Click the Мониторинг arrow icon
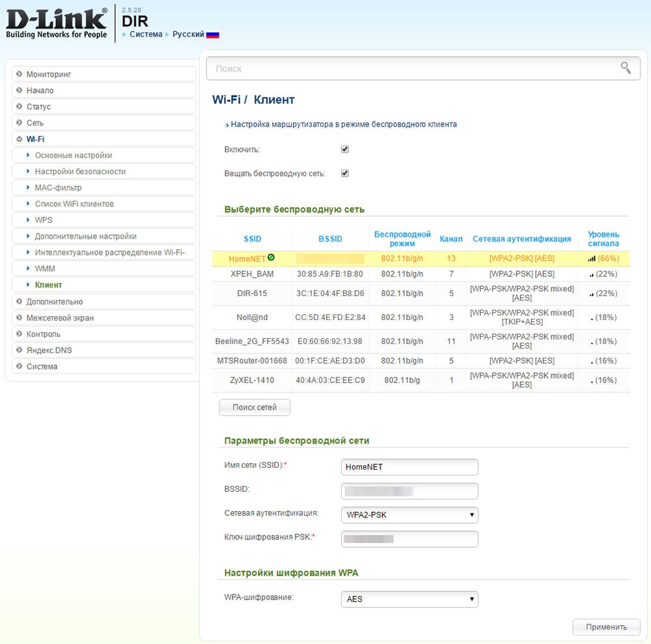This screenshot has height=644, width=651. click(19, 74)
